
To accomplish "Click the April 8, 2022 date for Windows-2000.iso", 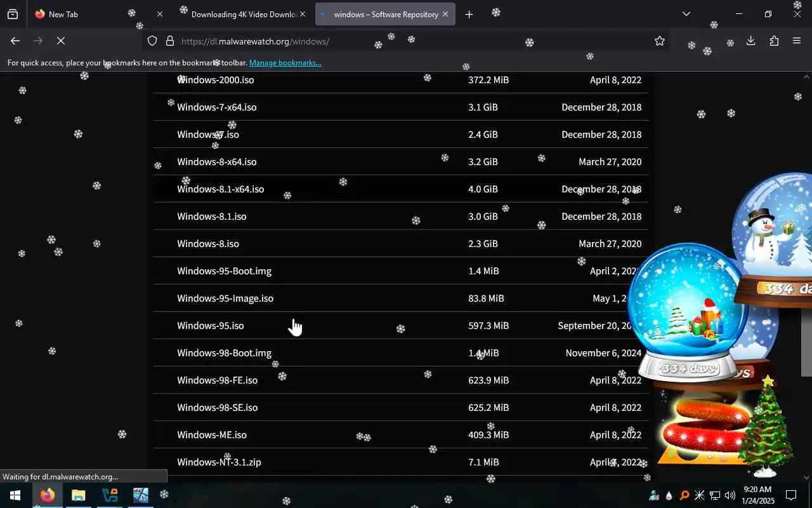I will point(615,80).
